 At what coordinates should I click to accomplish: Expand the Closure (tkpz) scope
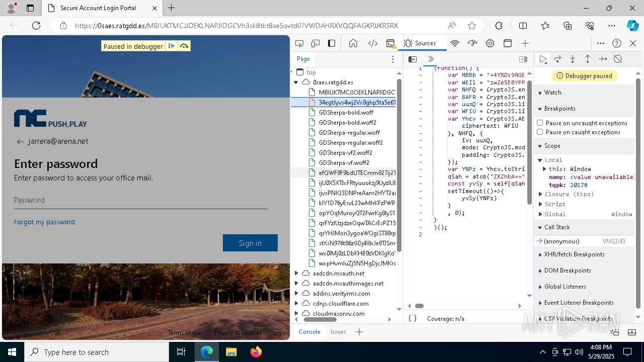pyautogui.click(x=541, y=194)
